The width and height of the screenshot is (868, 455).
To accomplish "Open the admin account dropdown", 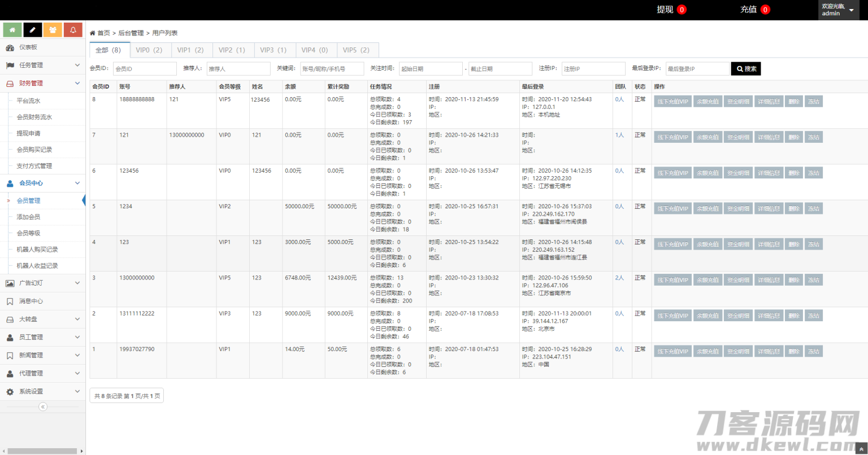I will (837, 10).
